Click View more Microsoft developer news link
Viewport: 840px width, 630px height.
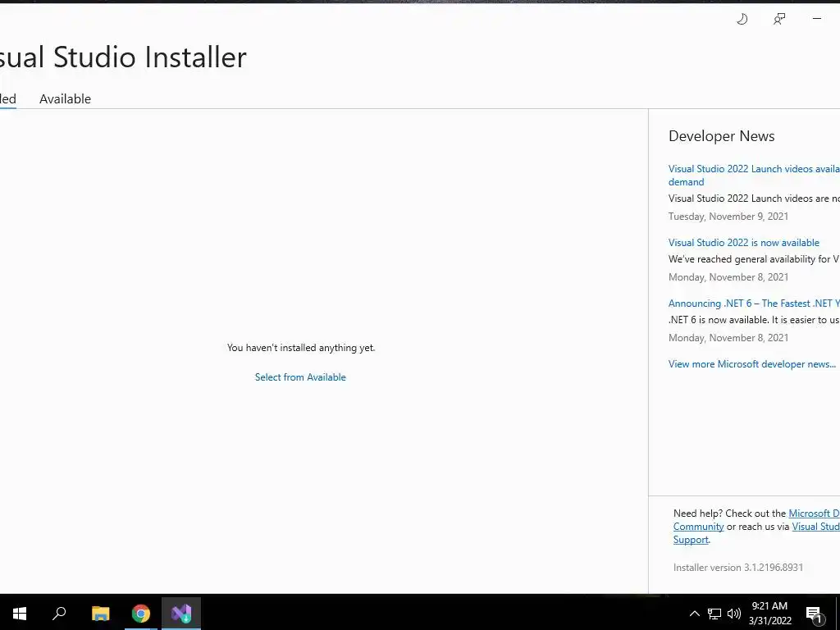coord(752,363)
